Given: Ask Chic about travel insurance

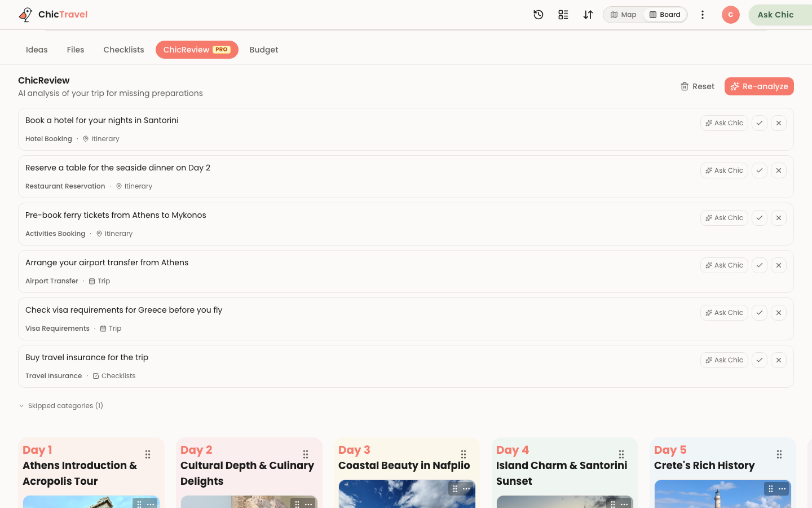Looking at the screenshot, I should pyautogui.click(x=724, y=360).
